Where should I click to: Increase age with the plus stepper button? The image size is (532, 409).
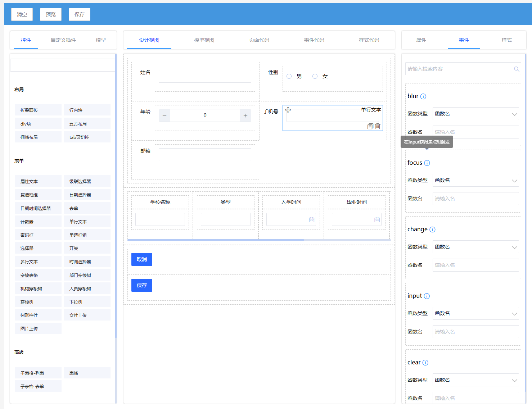coord(245,115)
